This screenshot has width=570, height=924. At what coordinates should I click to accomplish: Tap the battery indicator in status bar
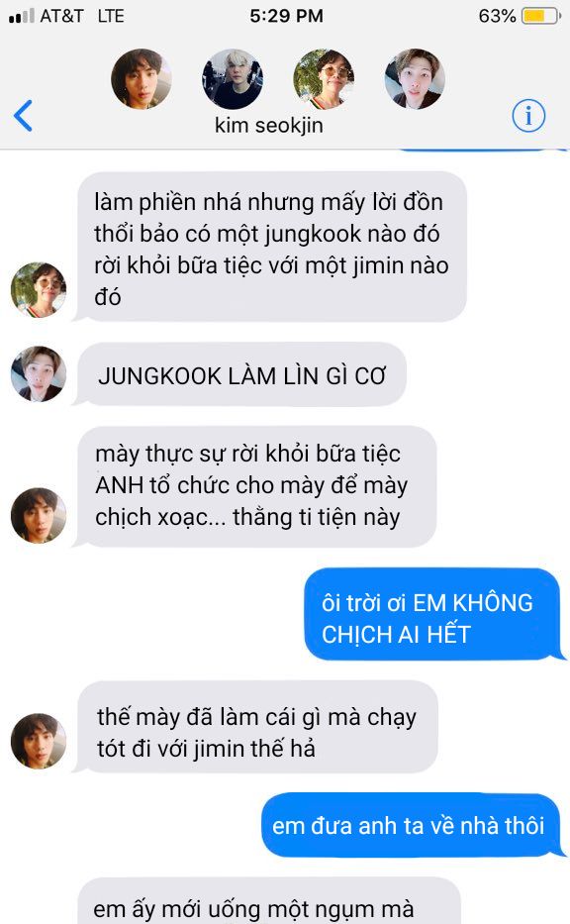[541, 15]
